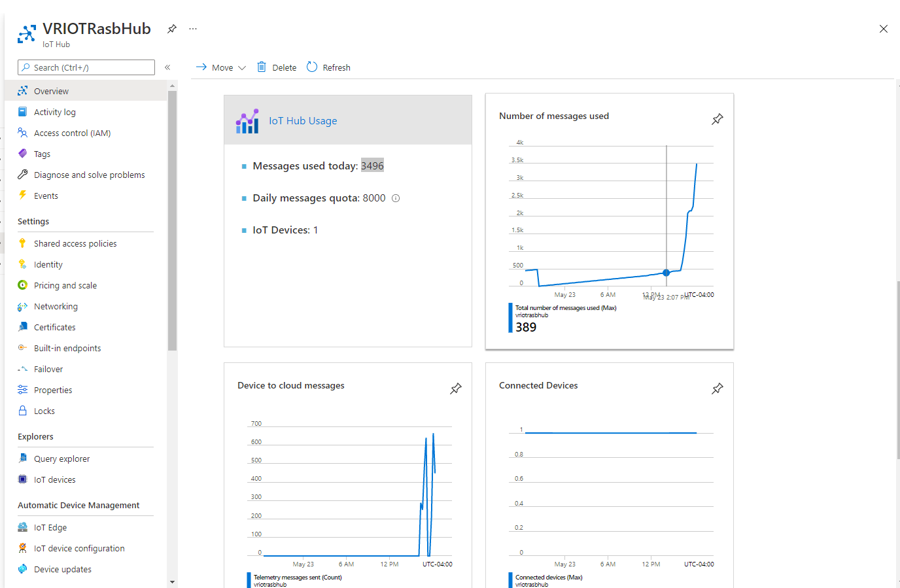The width and height of the screenshot is (900, 588).
Task: Click the Tags icon
Action: coord(23,154)
